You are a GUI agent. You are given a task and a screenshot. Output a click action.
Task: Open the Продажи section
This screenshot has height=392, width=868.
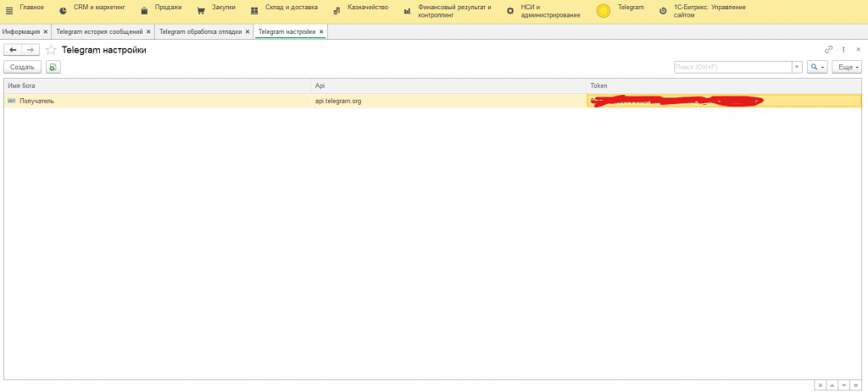[169, 7]
